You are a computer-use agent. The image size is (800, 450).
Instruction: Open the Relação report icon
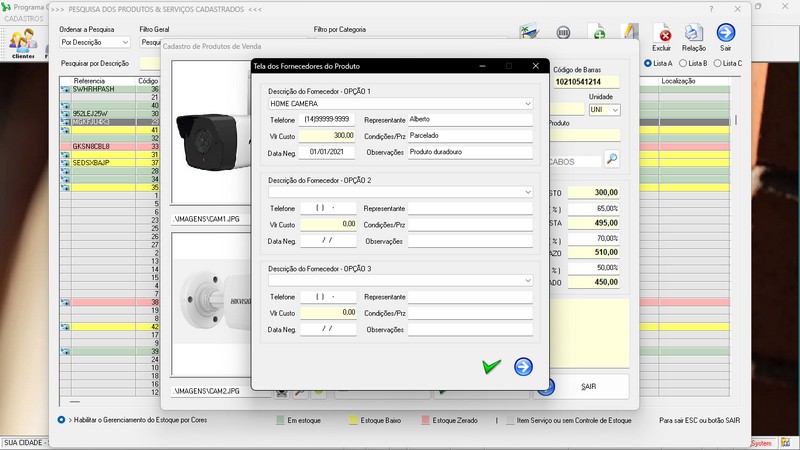tap(693, 34)
